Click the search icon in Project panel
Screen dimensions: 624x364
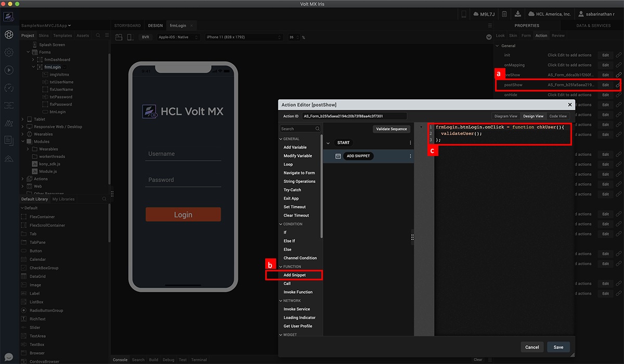click(x=98, y=36)
